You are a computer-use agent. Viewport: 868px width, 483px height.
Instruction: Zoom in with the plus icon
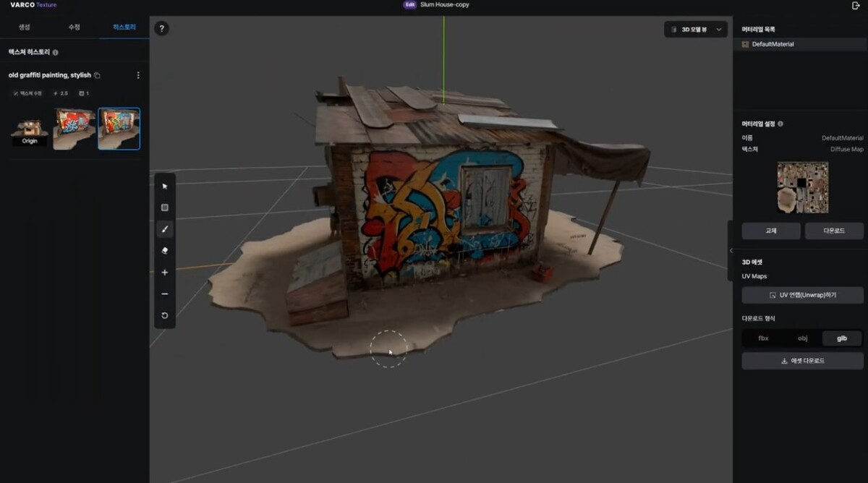(165, 273)
